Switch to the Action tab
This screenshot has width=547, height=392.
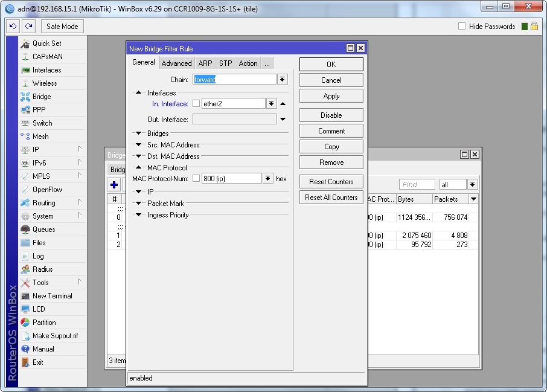pyautogui.click(x=248, y=63)
